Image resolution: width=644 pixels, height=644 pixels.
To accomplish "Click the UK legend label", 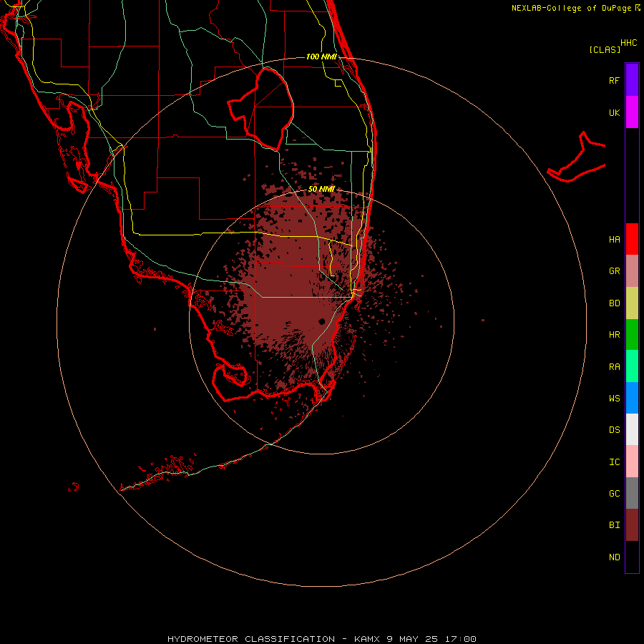I will (x=614, y=112).
